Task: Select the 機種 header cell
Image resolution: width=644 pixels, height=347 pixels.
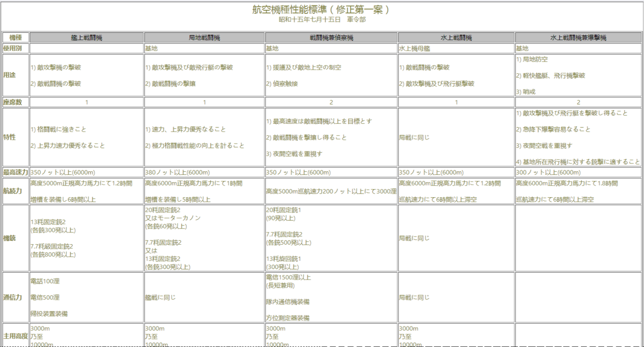Action: 16,38
